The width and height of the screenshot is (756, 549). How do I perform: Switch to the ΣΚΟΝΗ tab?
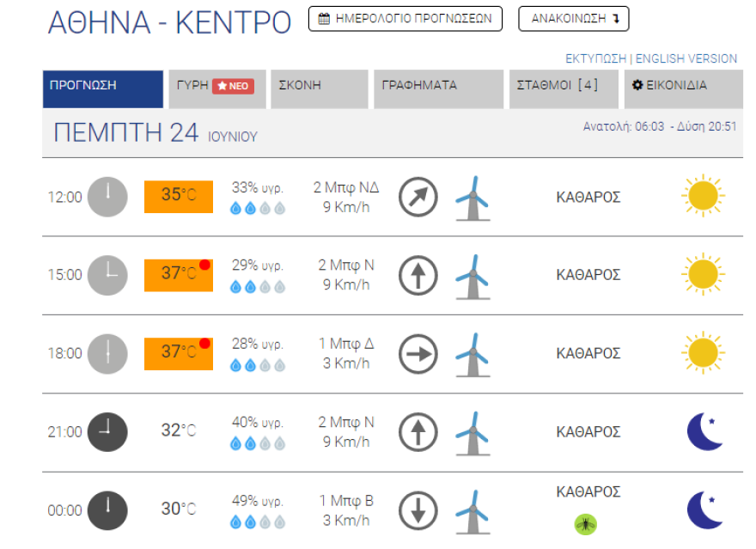(x=318, y=85)
